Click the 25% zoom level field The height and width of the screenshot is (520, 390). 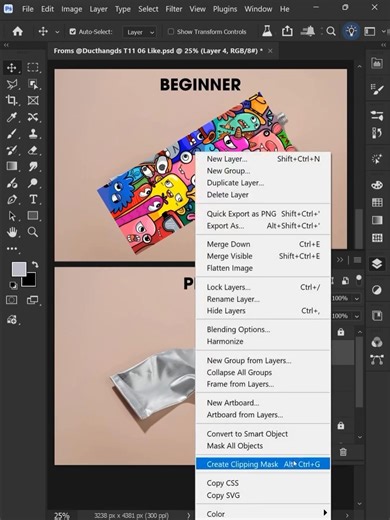point(62,515)
